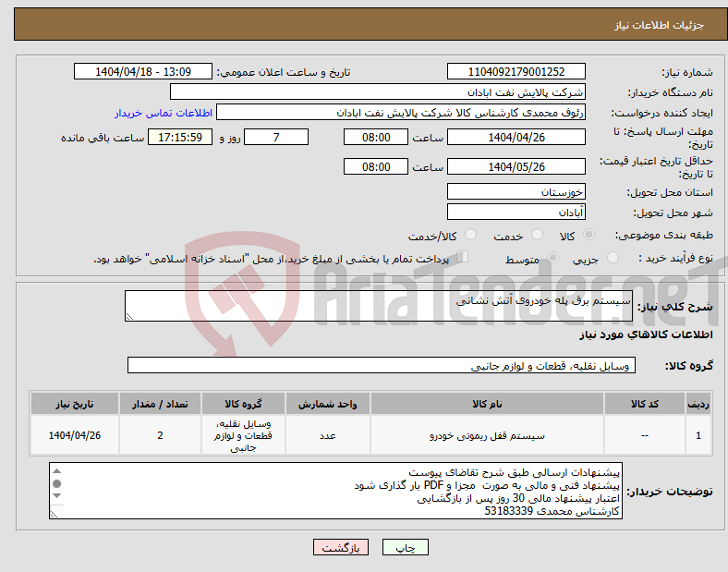
Task: Click the اطلاعات کالاهای مورد نیاز heading
Action: pos(646,335)
